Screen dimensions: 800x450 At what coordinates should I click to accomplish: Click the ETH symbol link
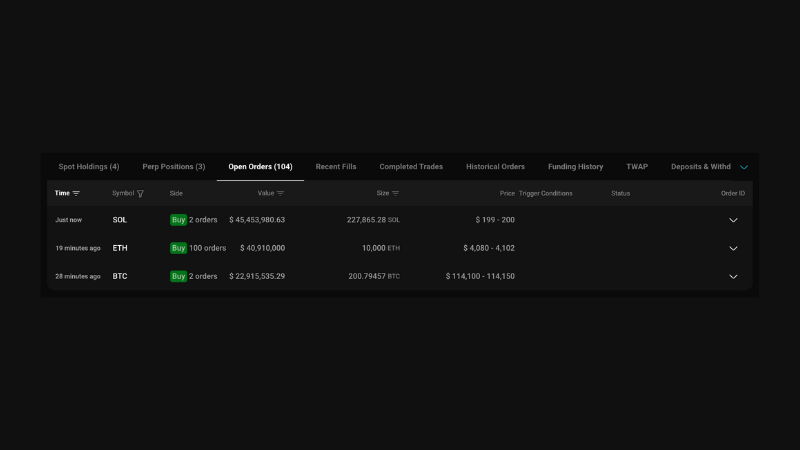[120, 248]
